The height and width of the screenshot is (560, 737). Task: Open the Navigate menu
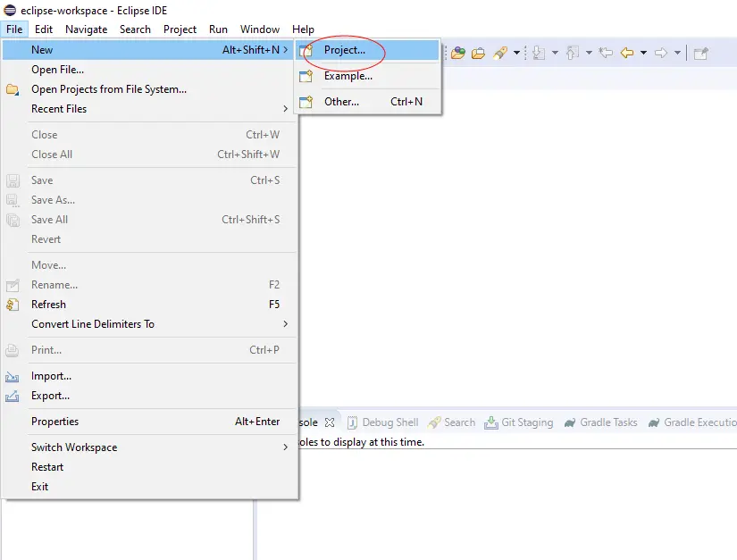pyautogui.click(x=86, y=29)
